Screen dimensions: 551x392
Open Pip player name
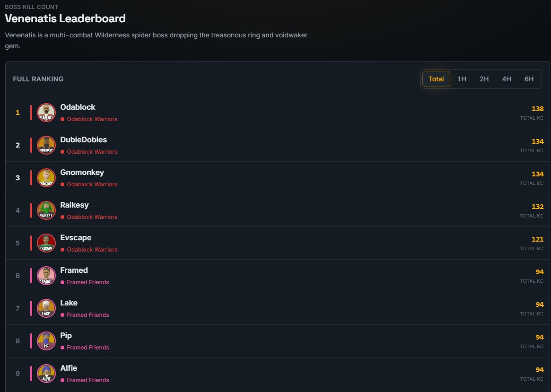point(66,336)
